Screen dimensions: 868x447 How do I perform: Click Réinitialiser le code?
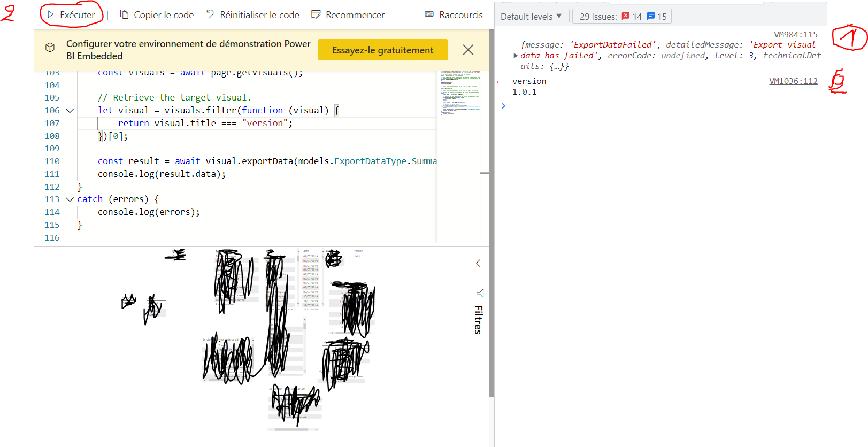tap(252, 15)
